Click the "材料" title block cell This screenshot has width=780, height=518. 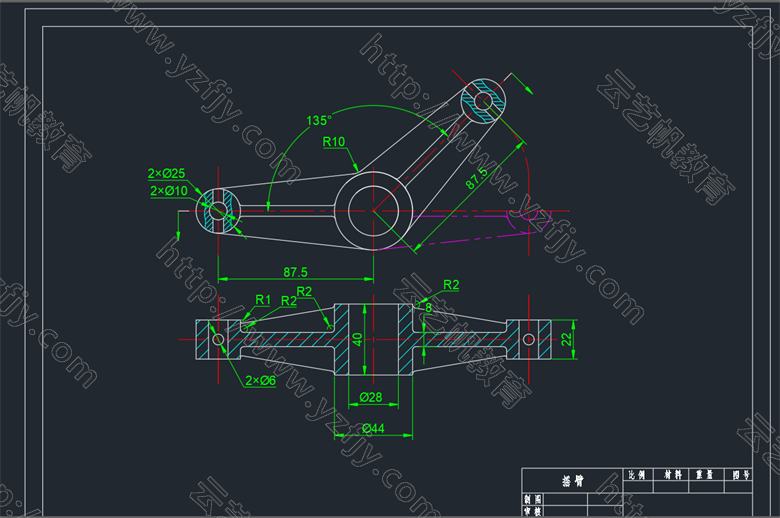coord(673,475)
